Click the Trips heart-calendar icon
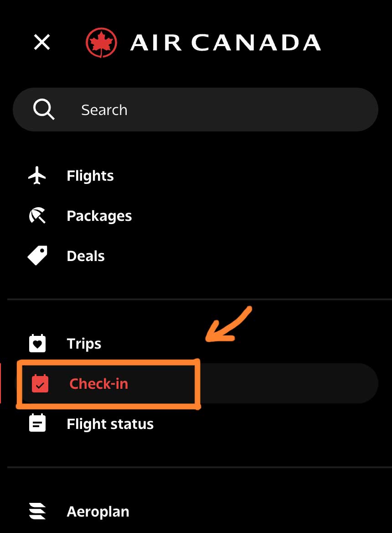This screenshot has height=533, width=392. [36, 343]
